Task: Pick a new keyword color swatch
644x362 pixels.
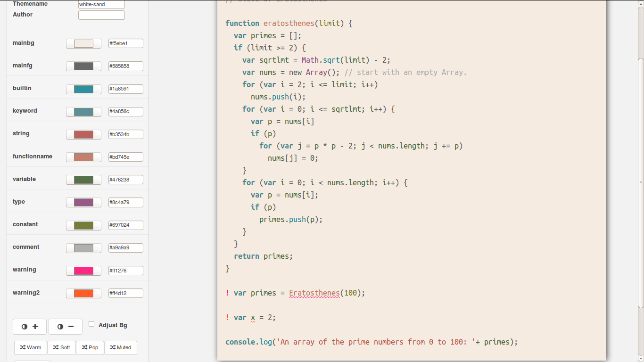Action: coord(83,112)
